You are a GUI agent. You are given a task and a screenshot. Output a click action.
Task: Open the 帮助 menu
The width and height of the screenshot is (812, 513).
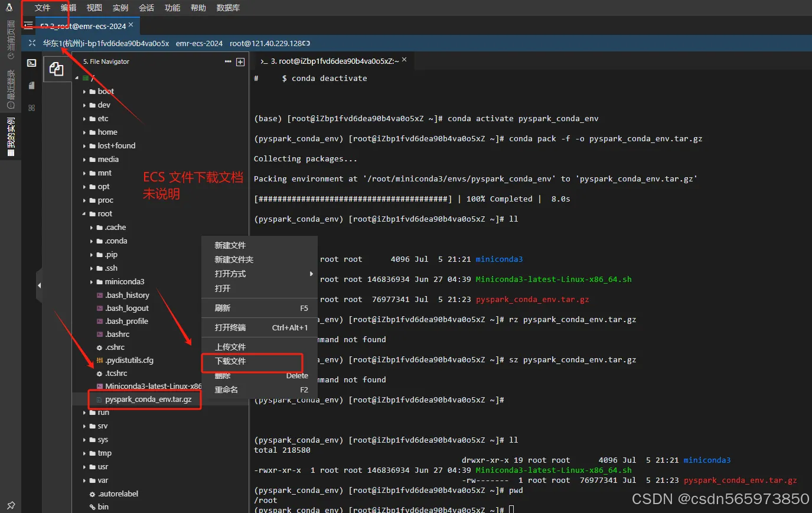tap(198, 8)
